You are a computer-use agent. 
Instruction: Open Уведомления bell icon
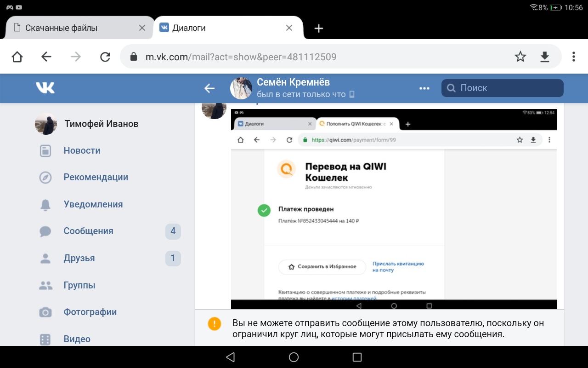45,205
